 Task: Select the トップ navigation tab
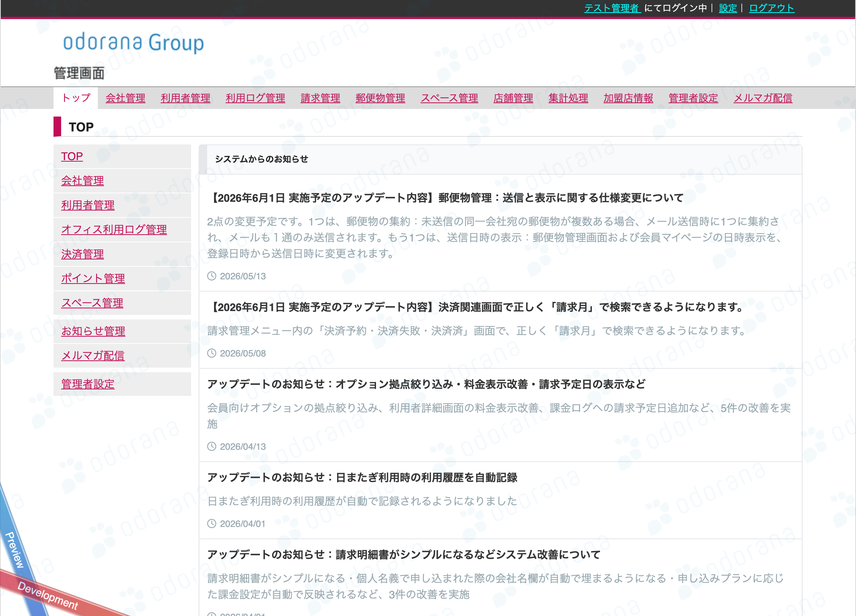76,98
